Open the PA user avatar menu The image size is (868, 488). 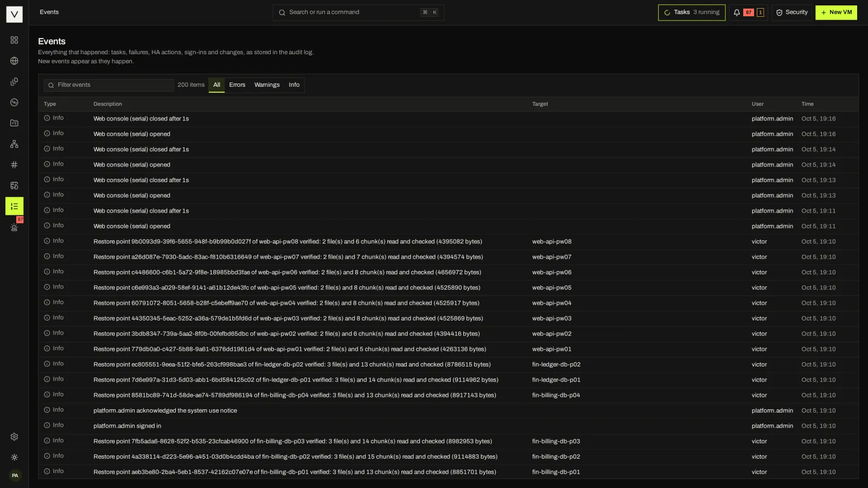click(15, 476)
